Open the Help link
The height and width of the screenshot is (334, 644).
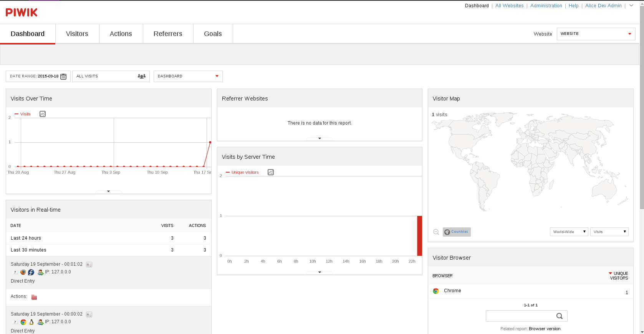tap(574, 6)
